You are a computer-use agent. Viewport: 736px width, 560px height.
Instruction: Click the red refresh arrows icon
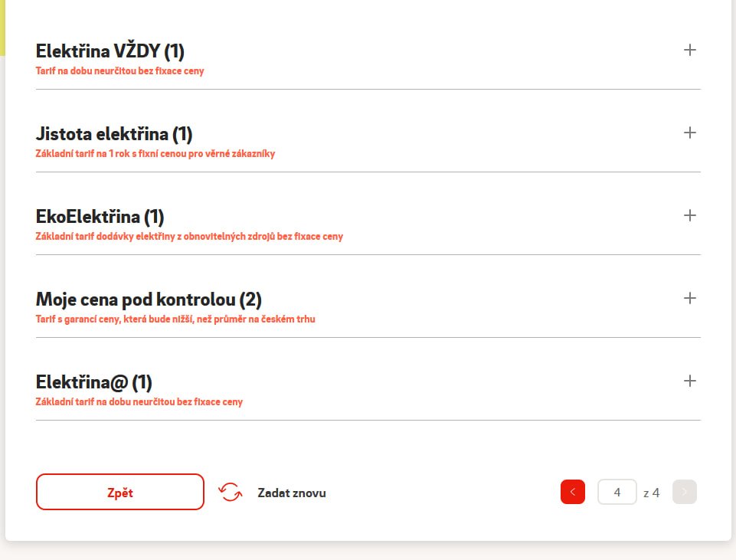pyautogui.click(x=230, y=493)
